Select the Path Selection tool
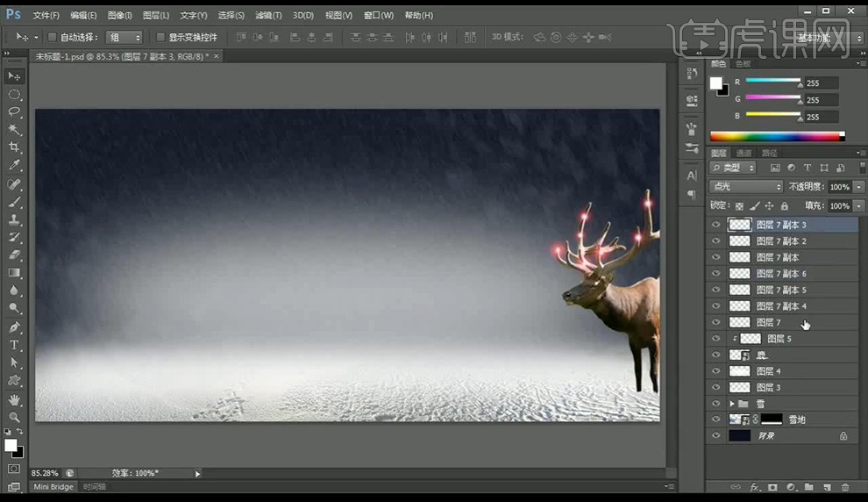 coord(14,362)
